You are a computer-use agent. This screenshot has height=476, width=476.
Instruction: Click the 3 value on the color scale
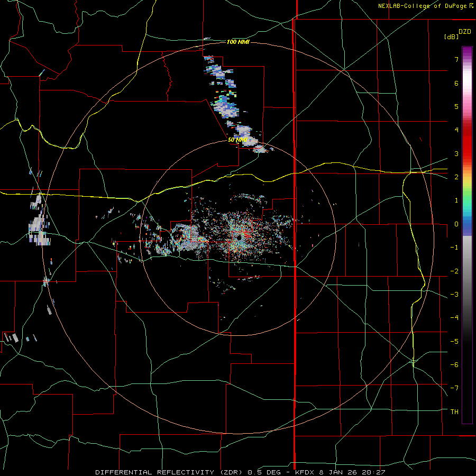(456, 153)
